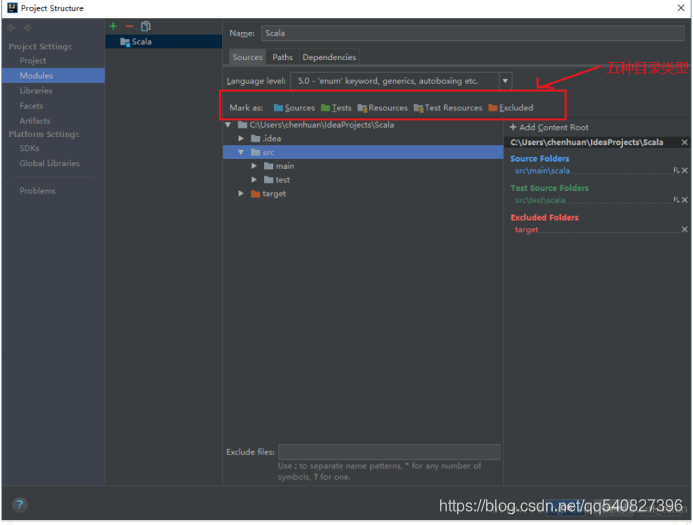Select the main folder in the tree
693x525 pixels.
[279, 166]
